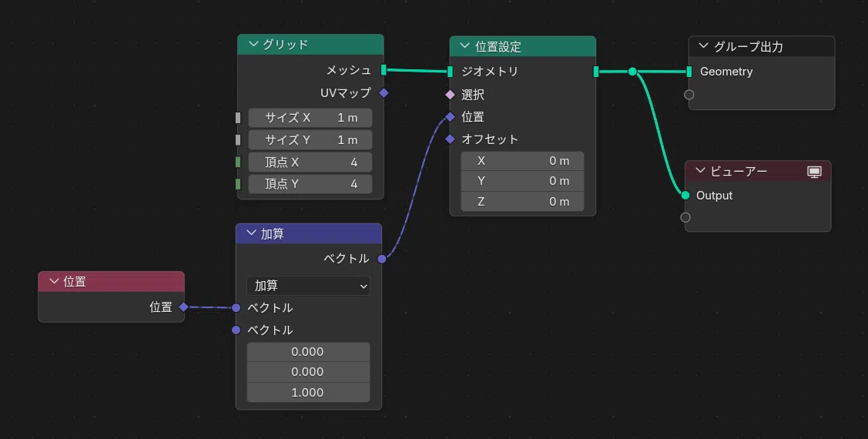
Task: Click the empty socket on グループ出力 node
Action: [689, 95]
